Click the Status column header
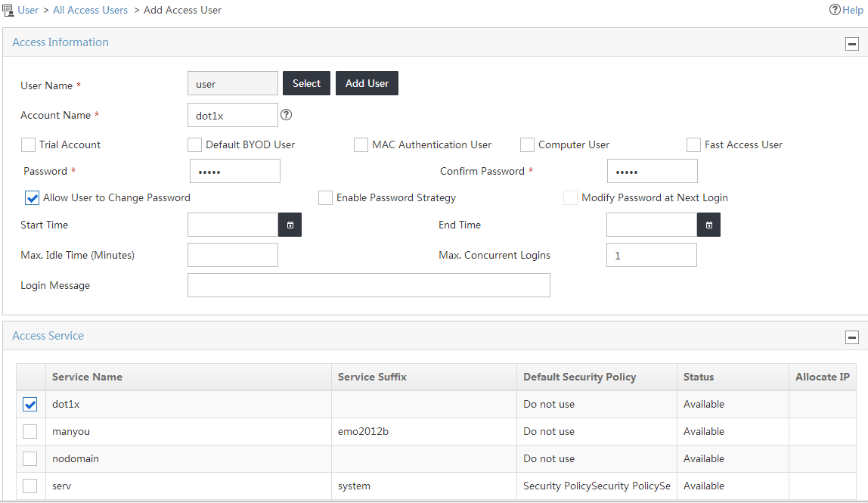This screenshot has height=503, width=868. [733, 377]
